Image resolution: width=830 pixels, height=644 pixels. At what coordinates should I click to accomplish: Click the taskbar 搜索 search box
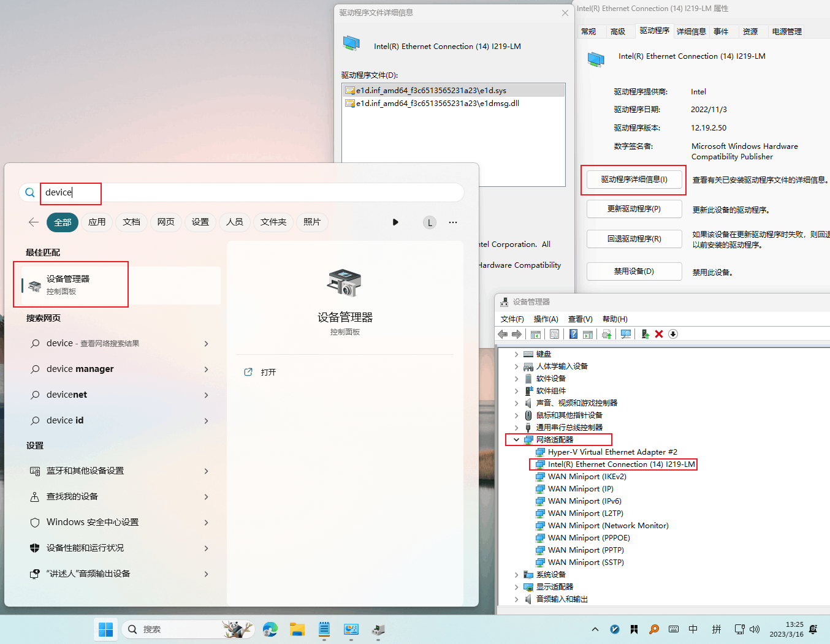[189, 629]
